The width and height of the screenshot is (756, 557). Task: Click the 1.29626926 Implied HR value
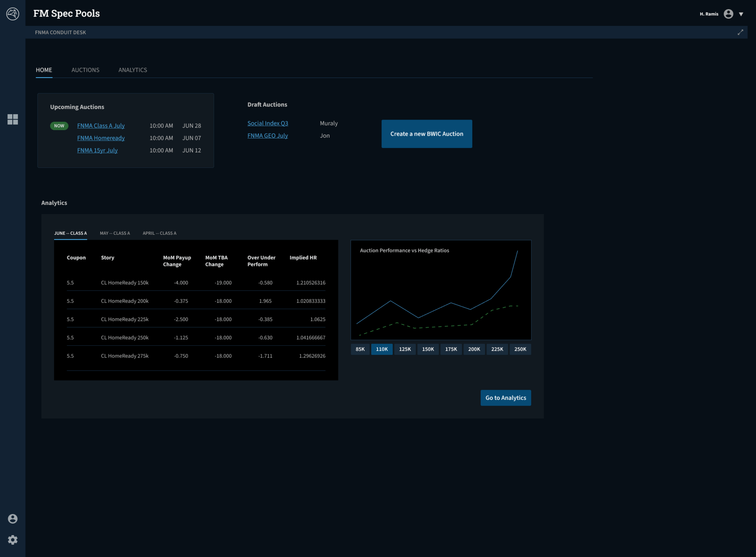tap(312, 356)
